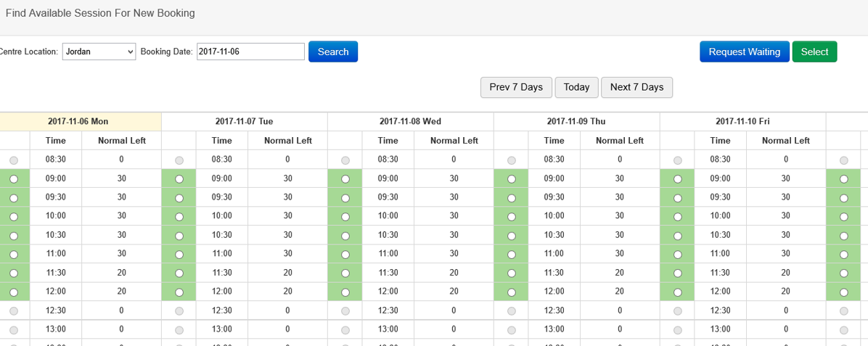The width and height of the screenshot is (868, 346).
Task: Open the Centre Location dropdown showing Jordan
Action: 99,52
